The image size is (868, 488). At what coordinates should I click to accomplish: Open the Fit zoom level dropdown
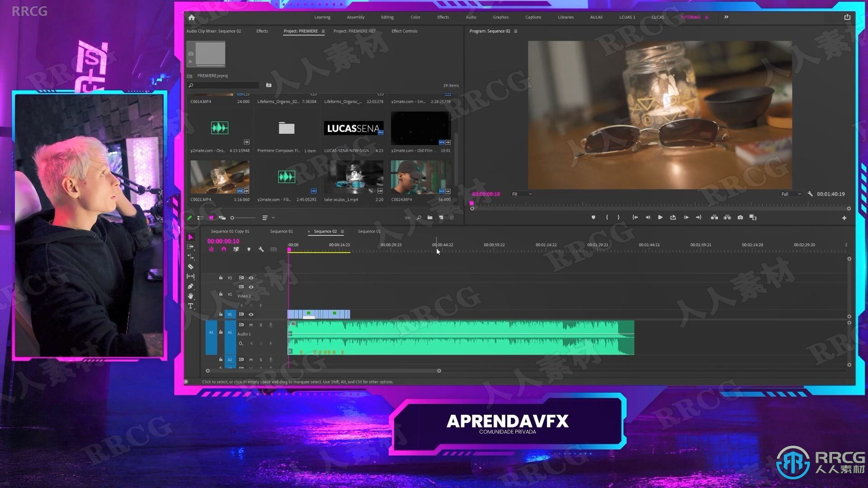coord(522,194)
